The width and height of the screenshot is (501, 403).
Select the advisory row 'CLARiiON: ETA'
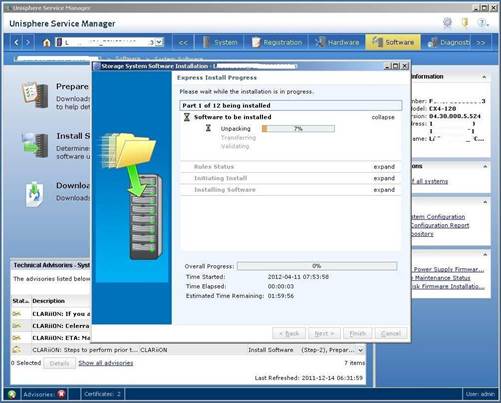click(51, 338)
